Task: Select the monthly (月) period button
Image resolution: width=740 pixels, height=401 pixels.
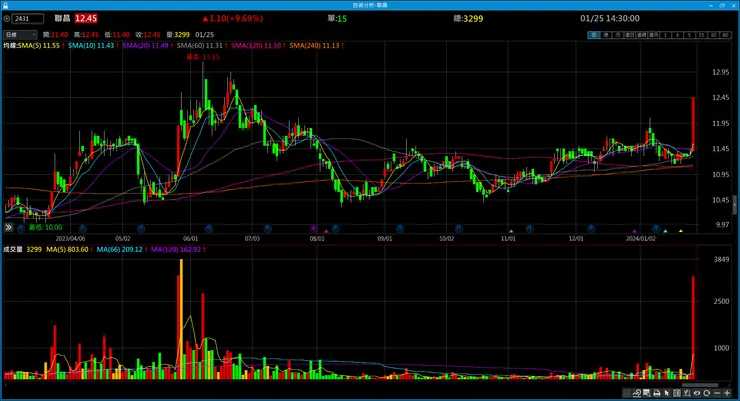Action: point(617,35)
